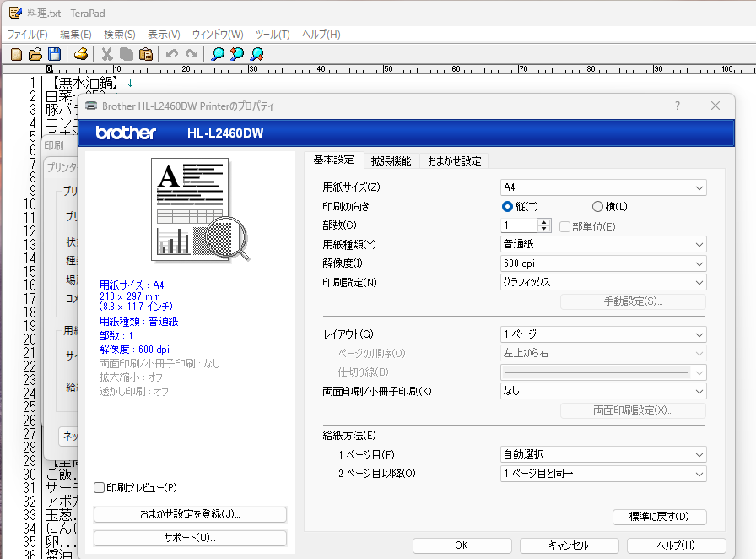Click the blue text 210 x 297 mm
Image resolution: width=756 pixels, height=559 pixels.
(130, 296)
